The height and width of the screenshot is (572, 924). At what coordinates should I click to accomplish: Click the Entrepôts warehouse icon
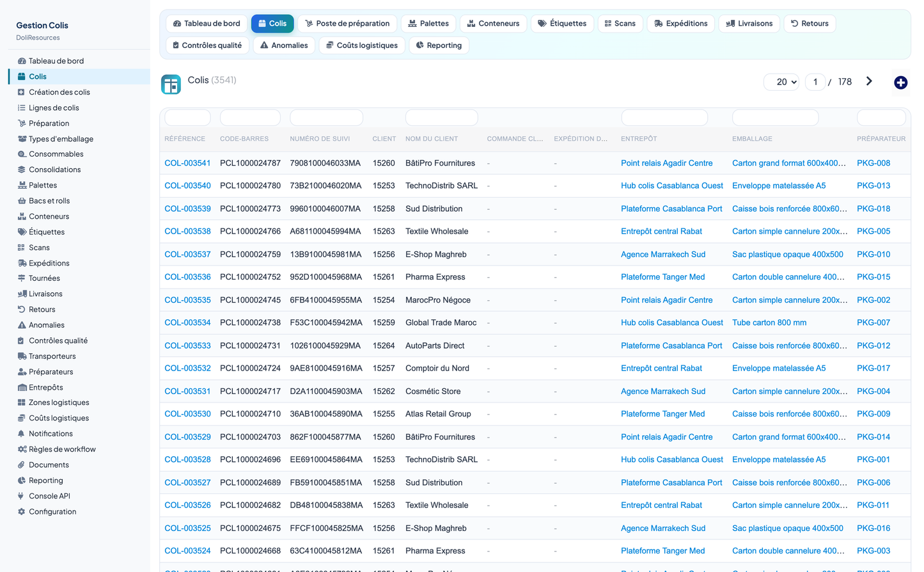(22, 388)
